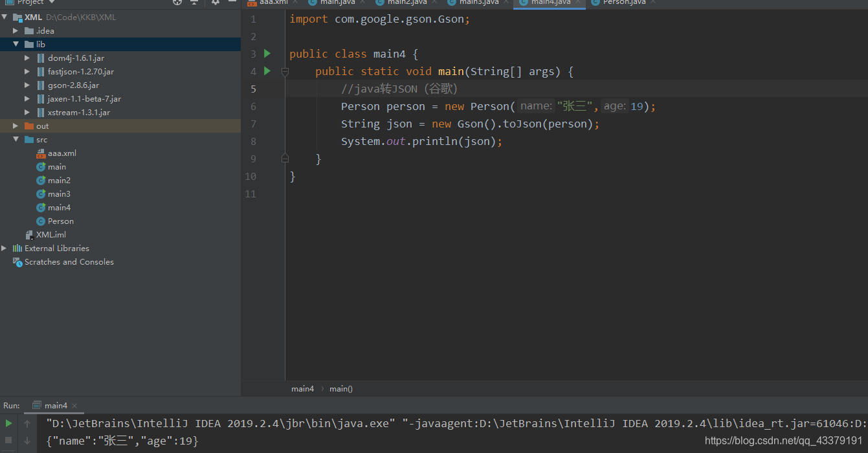This screenshot has width=868, height=453.
Task: Stop the running process in Run panel
Action: (x=8, y=441)
